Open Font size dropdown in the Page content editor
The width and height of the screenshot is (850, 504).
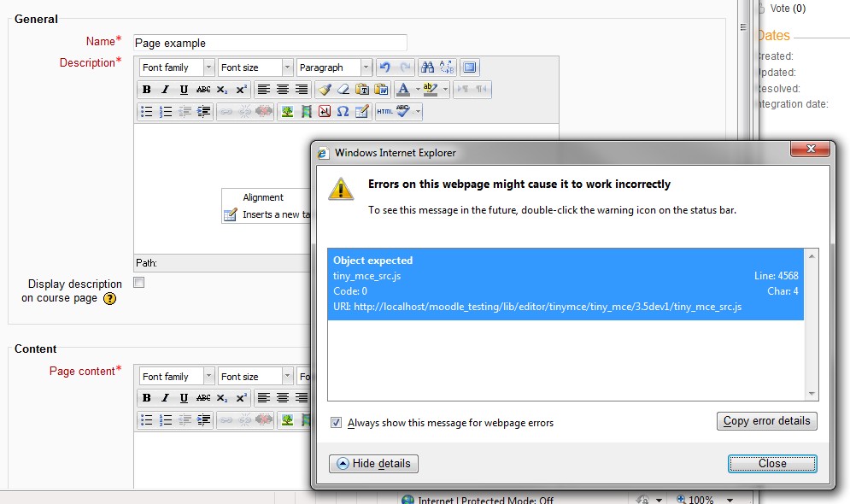click(255, 376)
